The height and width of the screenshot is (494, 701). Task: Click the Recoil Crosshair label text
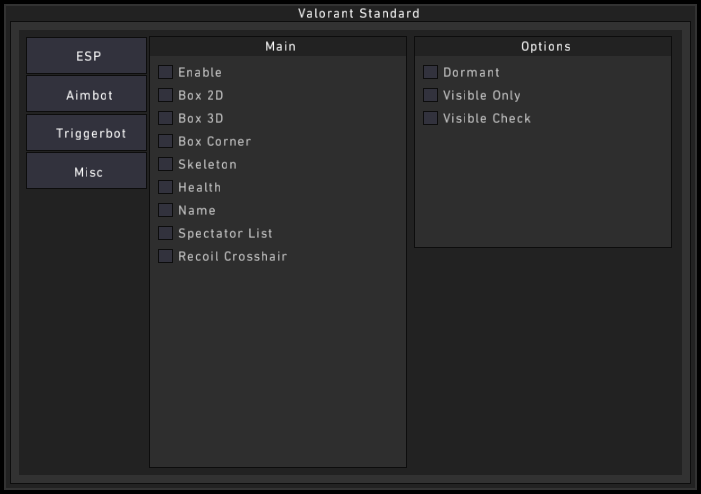(x=232, y=256)
